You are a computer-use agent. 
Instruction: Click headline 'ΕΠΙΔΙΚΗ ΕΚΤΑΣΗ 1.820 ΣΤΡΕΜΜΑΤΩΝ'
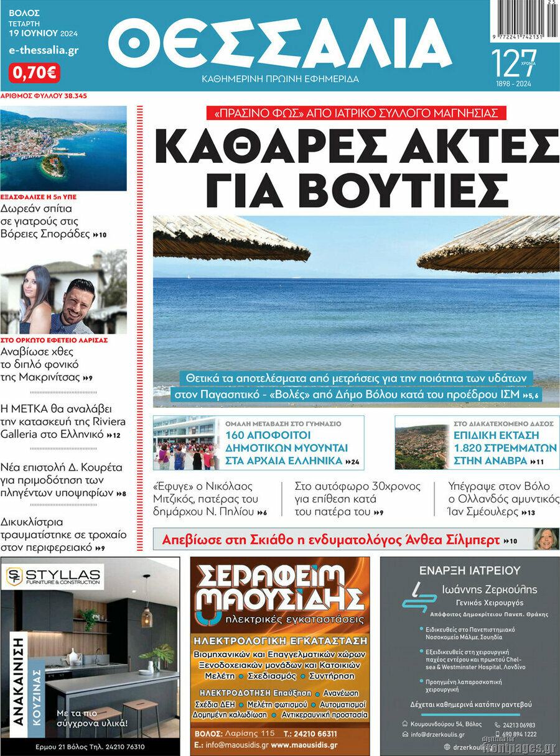pyautogui.click(x=505, y=448)
